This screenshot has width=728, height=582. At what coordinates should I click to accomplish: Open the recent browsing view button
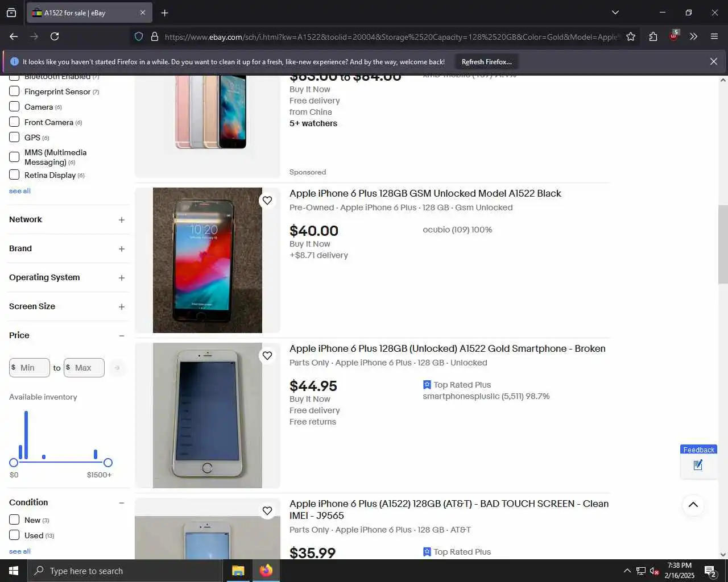[11, 13]
